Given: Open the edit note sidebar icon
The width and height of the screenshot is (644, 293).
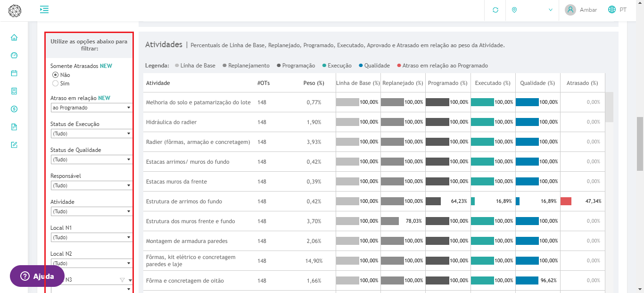Looking at the screenshot, I should 14,145.
